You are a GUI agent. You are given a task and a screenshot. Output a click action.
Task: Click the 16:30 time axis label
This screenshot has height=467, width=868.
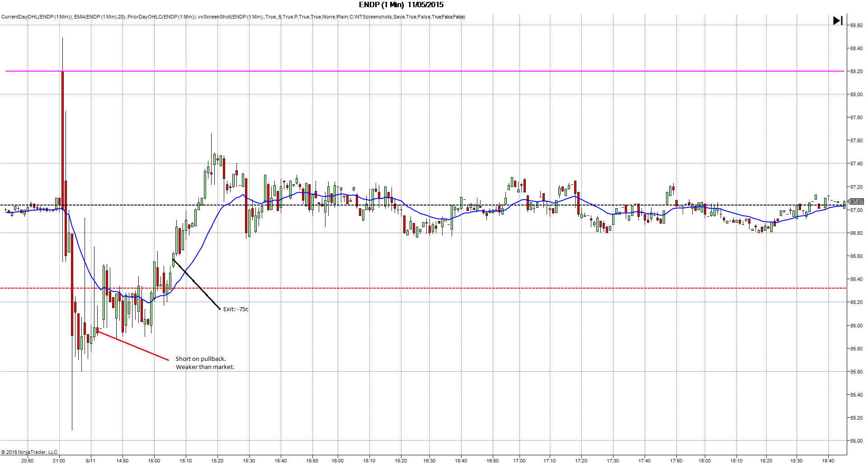coord(429,461)
